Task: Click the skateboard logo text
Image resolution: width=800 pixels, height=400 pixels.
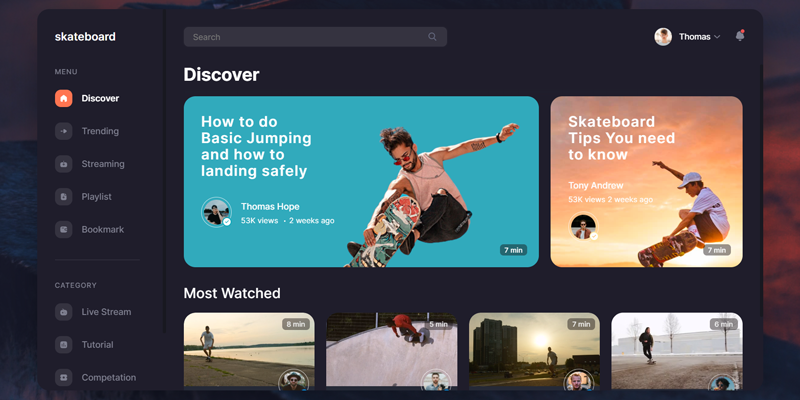Action: tap(85, 37)
